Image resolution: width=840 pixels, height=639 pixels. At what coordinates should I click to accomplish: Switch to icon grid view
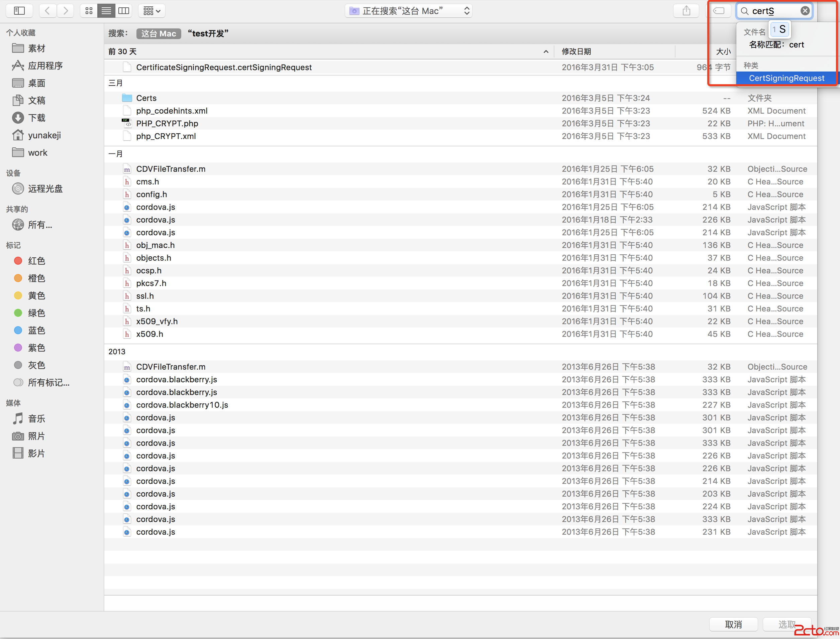point(89,11)
